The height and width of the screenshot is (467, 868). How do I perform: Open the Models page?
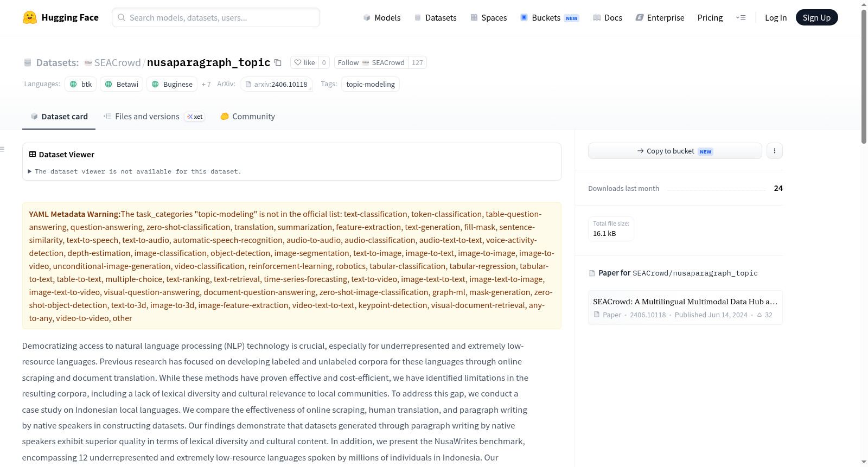point(381,17)
